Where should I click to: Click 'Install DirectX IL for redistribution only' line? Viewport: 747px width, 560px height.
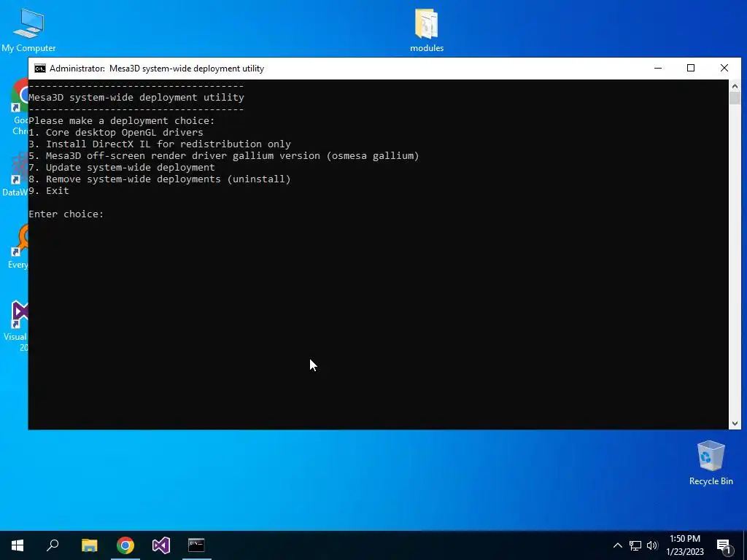[160, 144]
